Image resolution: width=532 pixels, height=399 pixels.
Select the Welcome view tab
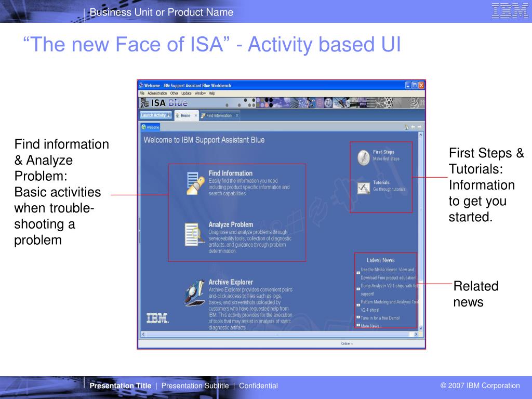pyautogui.click(x=150, y=127)
